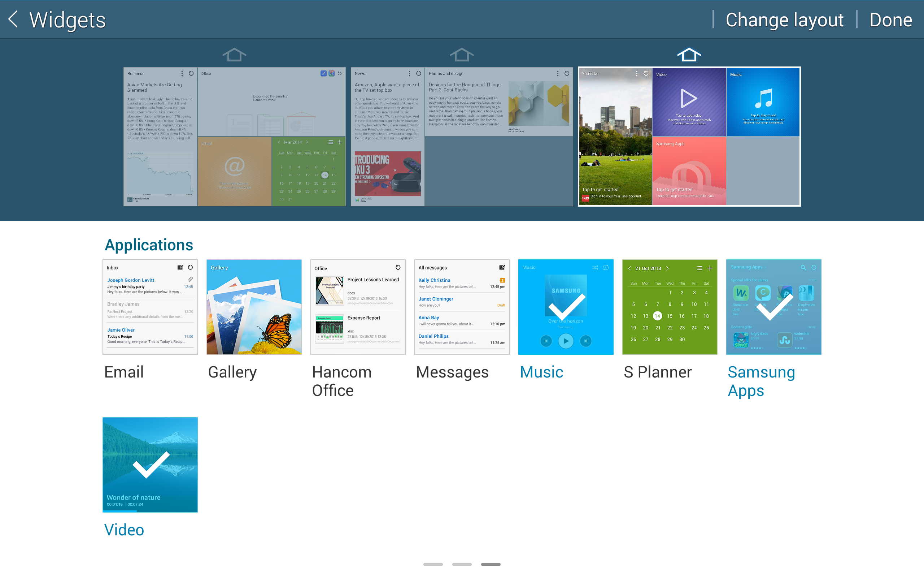Open the News widget options menu
Image resolution: width=924 pixels, height=578 pixels.
tap(409, 73)
